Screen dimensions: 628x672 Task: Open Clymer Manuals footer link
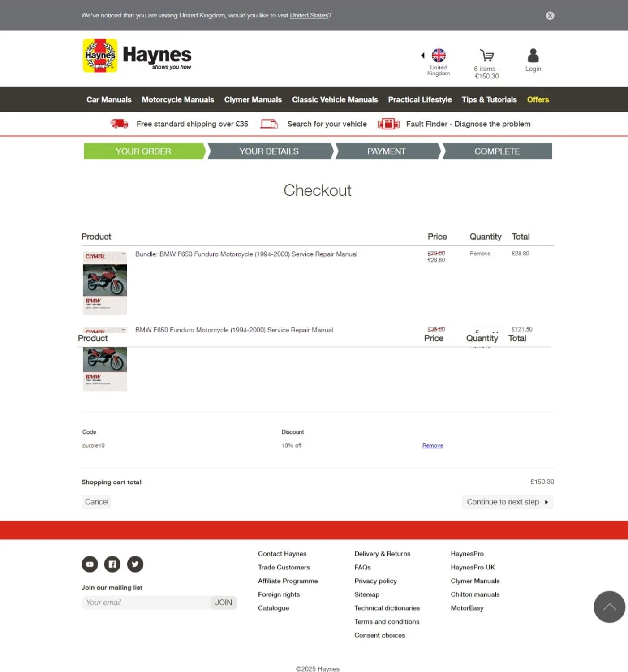(475, 581)
